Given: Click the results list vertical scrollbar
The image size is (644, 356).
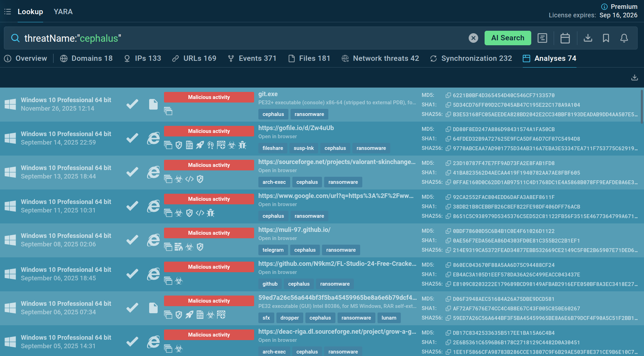Looking at the screenshot, I should click(642, 107).
